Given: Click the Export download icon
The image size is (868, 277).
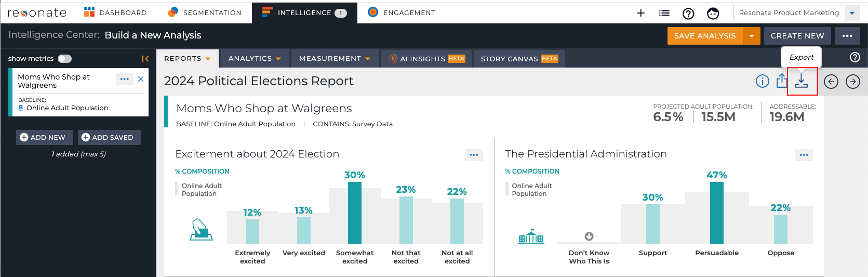Looking at the screenshot, I should tap(802, 81).
